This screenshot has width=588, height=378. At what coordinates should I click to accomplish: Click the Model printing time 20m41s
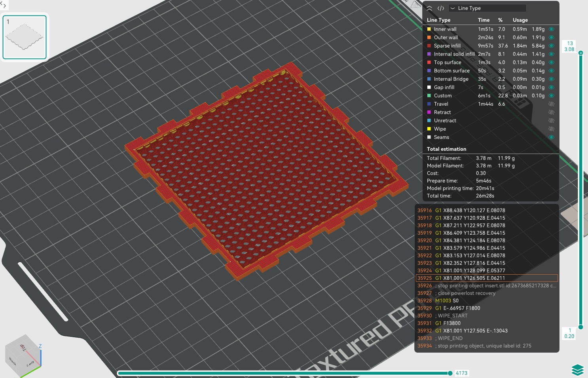pos(485,188)
